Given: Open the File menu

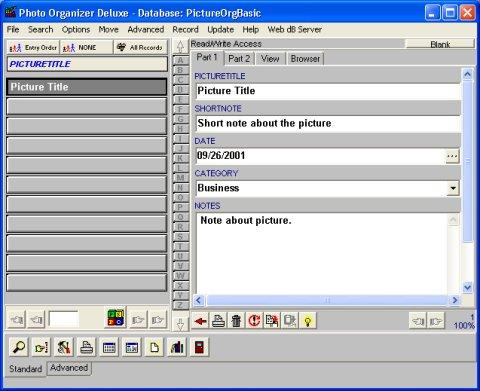Looking at the screenshot, I should (x=13, y=30).
